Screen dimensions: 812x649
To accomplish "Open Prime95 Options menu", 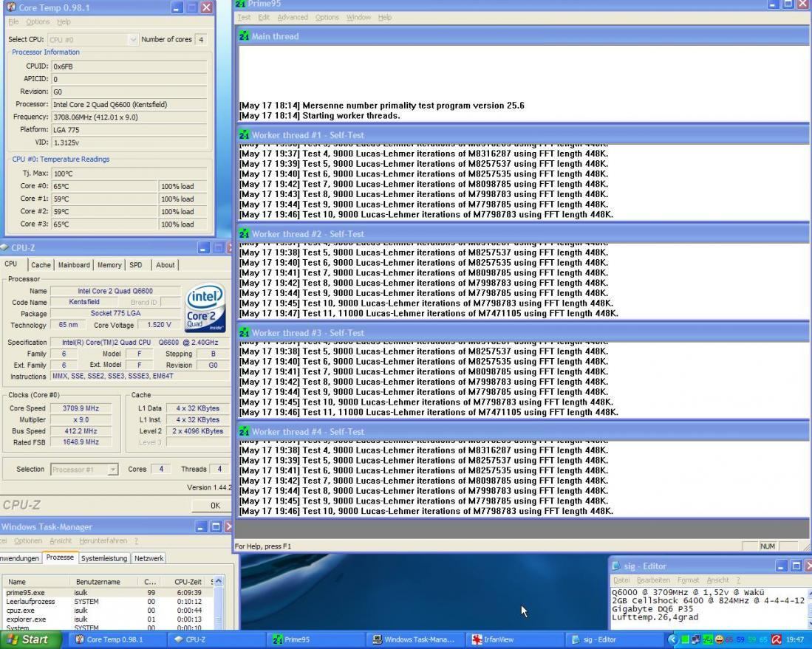I will point(327,17).
